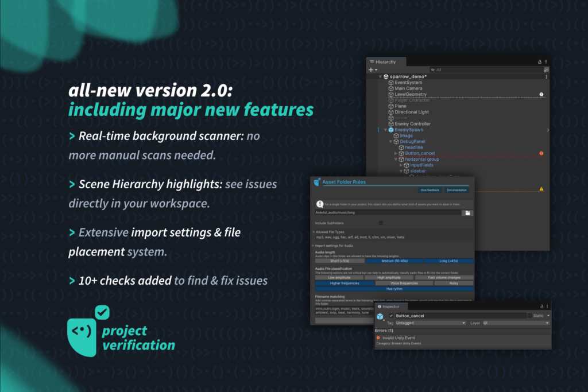Collapse the sparrow_demo scene
Viewport: 588px width, 392px height.
pyautogui.click(x=380, y=76)
